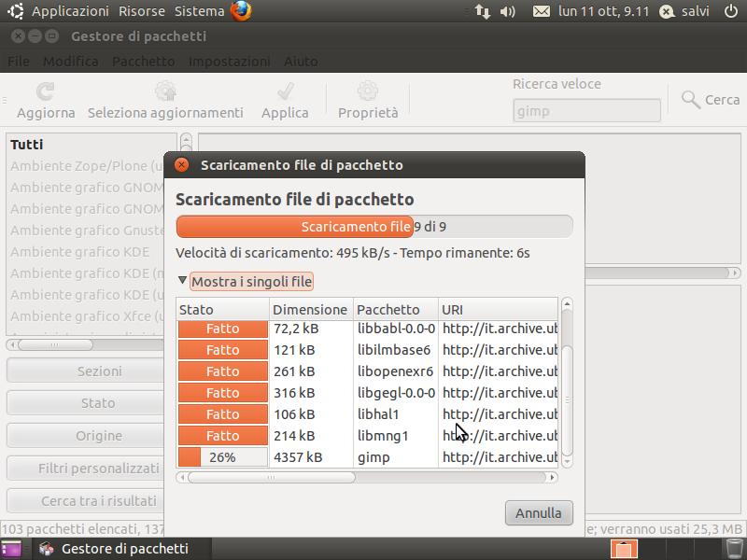Click Seleziona aggiornamenti toolbar icon

click(x=165, y=91)
